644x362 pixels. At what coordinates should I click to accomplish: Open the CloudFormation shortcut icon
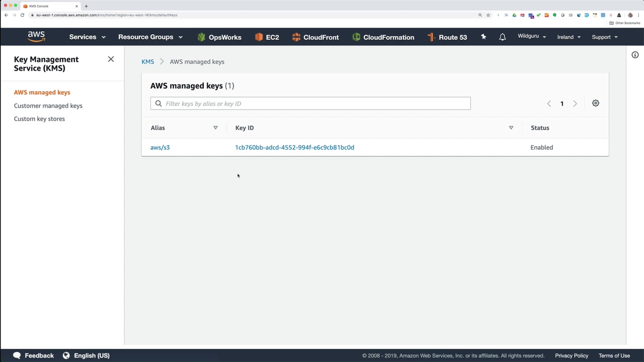356,37
